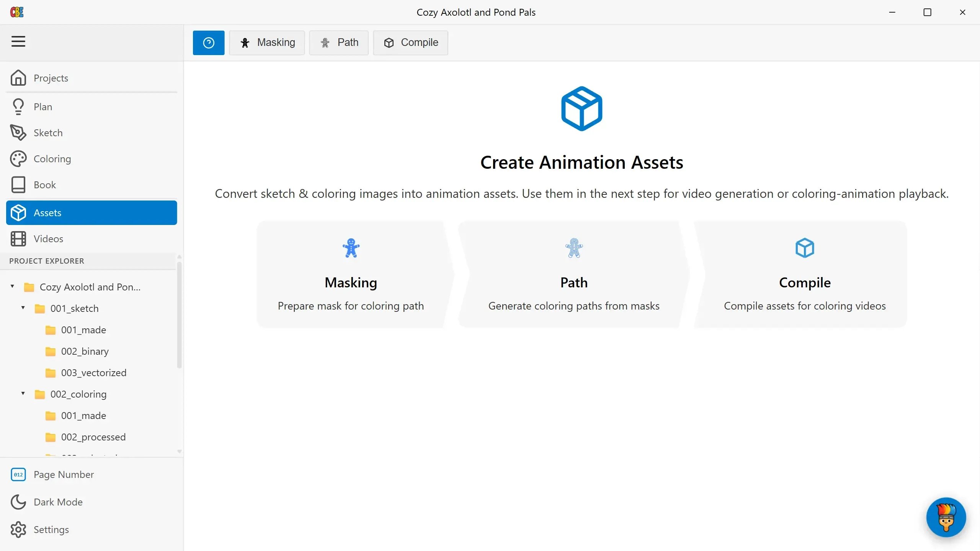Collapse the 001_sketch folder arrow

23,308
